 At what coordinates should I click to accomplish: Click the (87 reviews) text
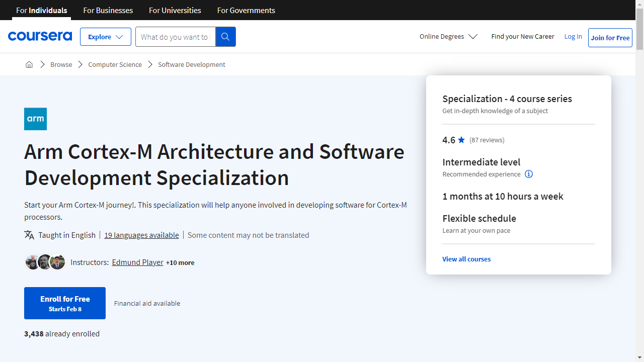[487, 140]
